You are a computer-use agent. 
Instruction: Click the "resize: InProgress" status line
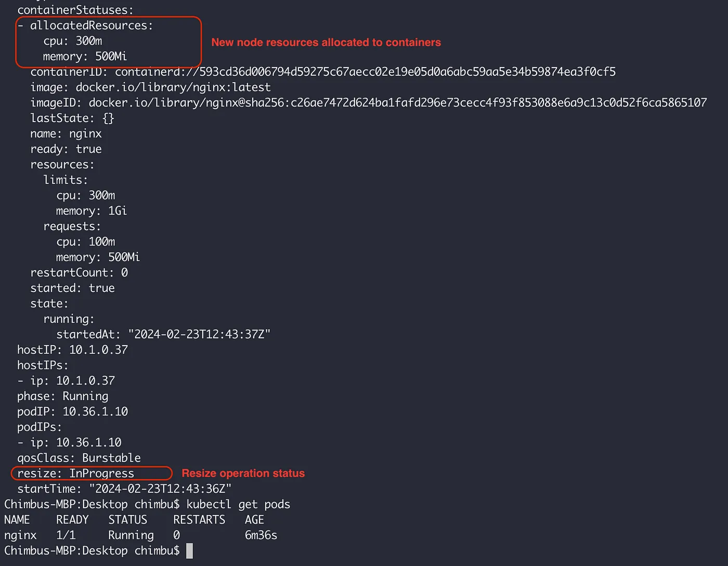76,473
